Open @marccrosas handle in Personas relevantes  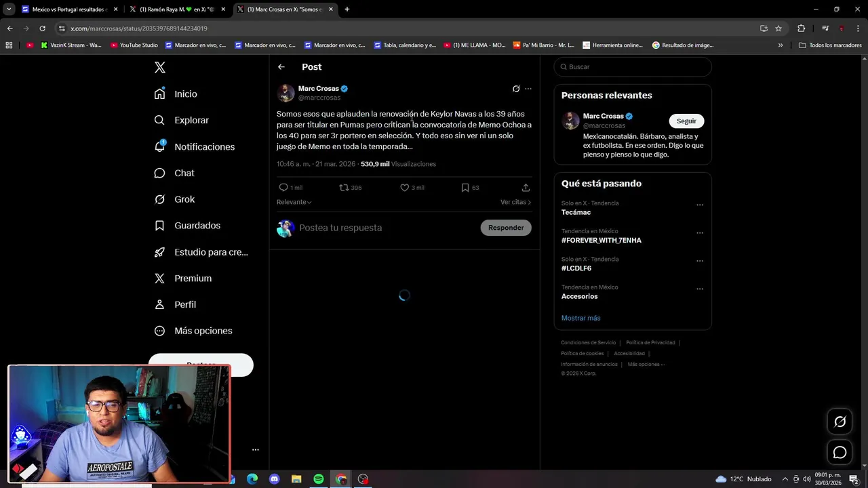604,125
